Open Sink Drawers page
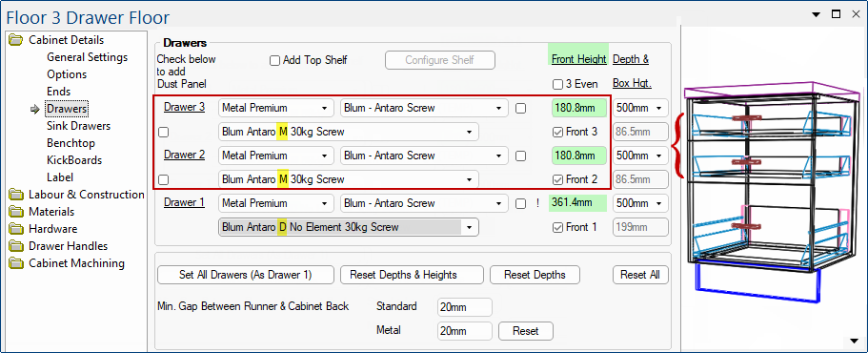The width and height of the screenshot is (868, 353). pos(79,126)
